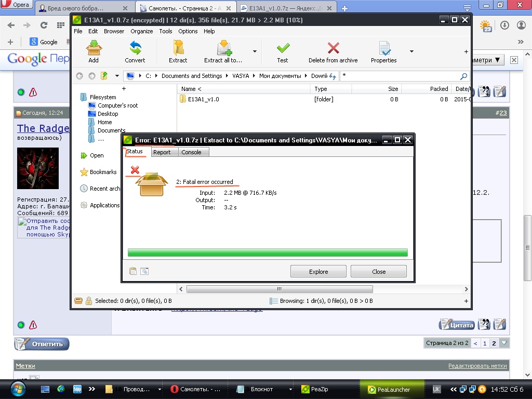Click the Google bookmark in Opera
Image resolution: width=532 pixels, height=399 pixels.
pos(44,42)
